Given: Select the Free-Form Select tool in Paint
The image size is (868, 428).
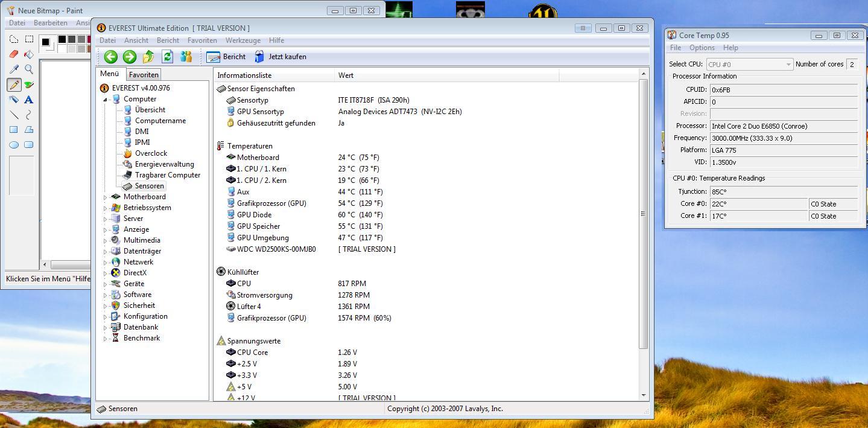Looking at the screenshot, I should click(14, 39).
